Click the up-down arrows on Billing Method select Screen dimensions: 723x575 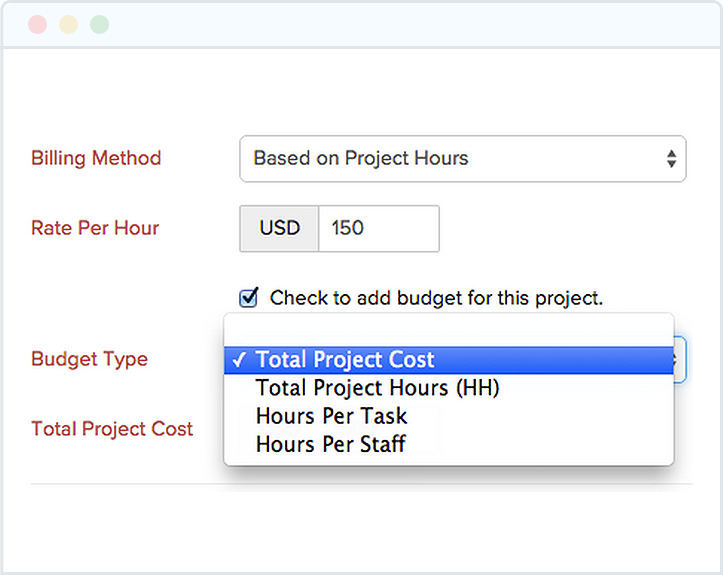coord(670,158)
